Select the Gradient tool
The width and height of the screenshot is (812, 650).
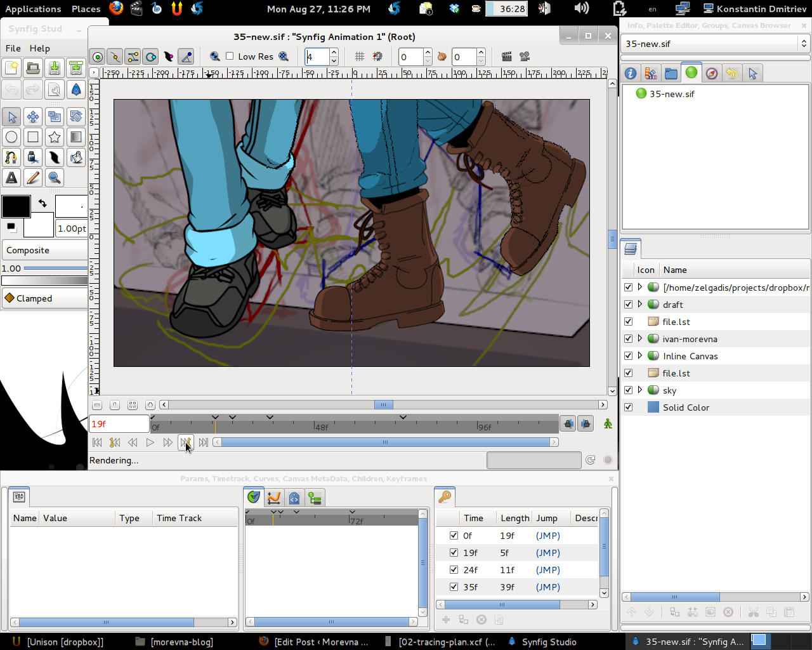click(x=76, y=136)
